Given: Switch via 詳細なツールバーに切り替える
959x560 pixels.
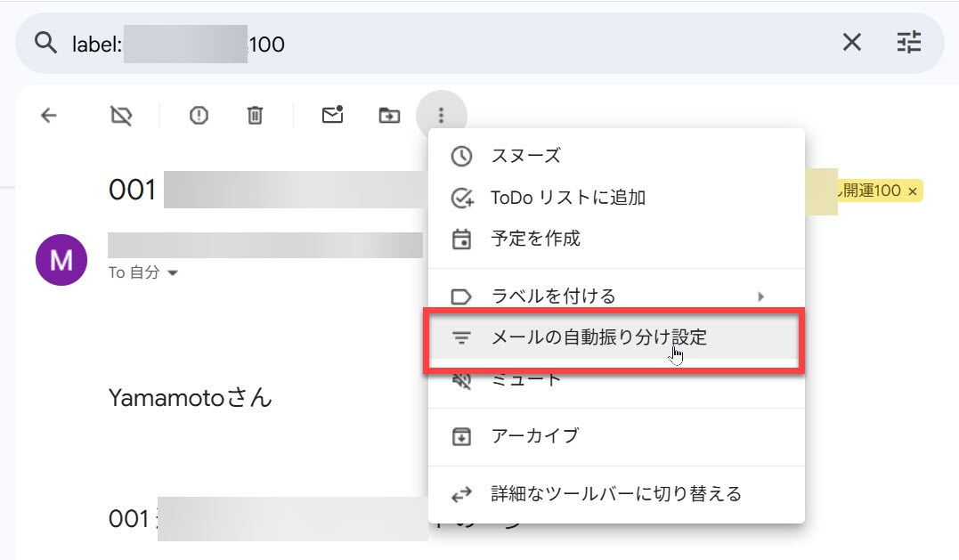Looking at the screenshot, I should click(615, 493).
